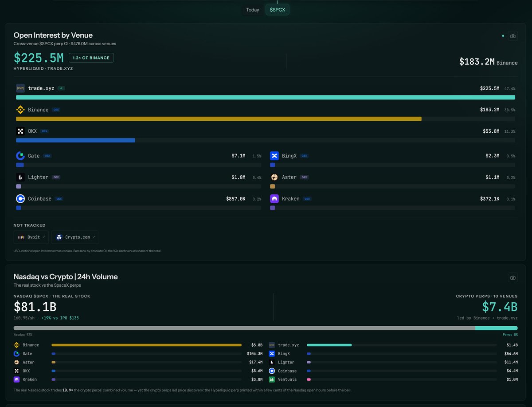
Task: Click the $7.1M Gate value
Action: click(239, 156)
